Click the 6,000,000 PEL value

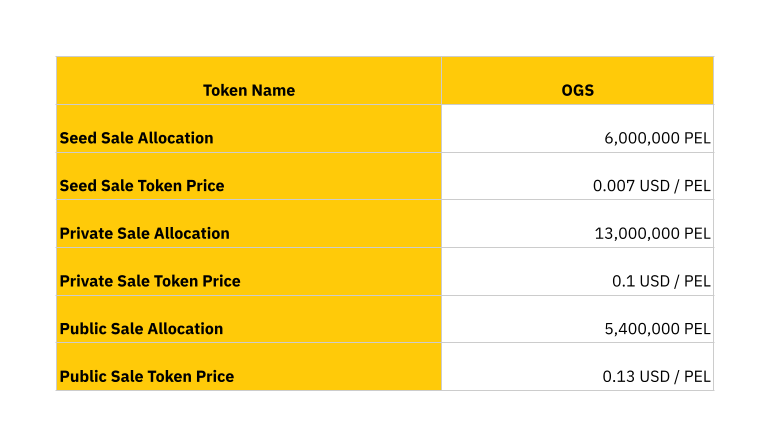click(657, 138)
